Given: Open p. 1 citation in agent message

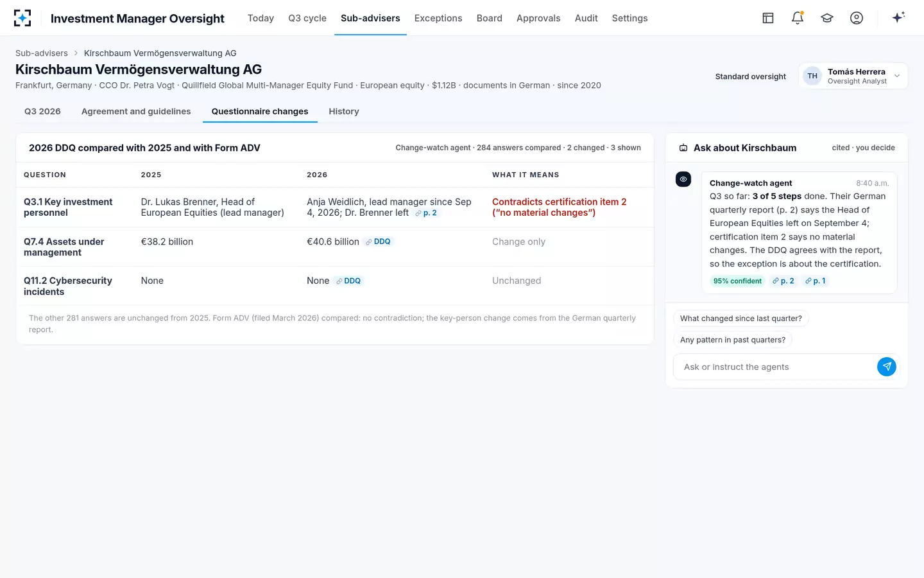Looking at the screenshot, I should click(x=816, y=281).
